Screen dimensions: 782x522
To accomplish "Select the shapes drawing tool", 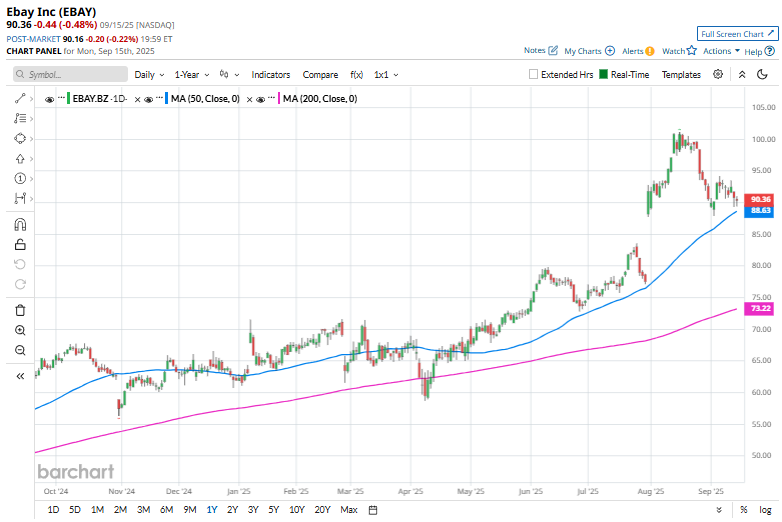I will [x=20, y=139].
